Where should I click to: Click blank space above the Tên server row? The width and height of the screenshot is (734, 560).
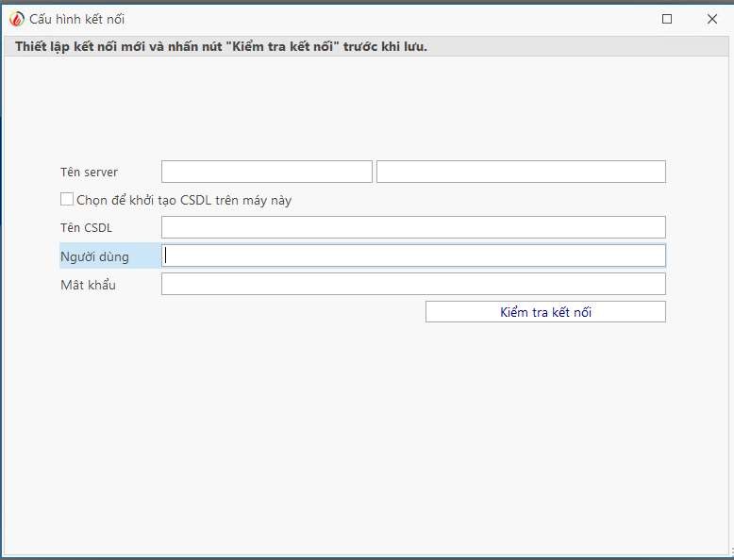pos(366,113)
